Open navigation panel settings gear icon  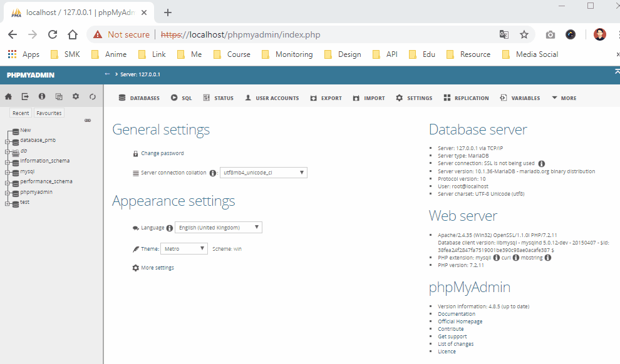(76, 96)
